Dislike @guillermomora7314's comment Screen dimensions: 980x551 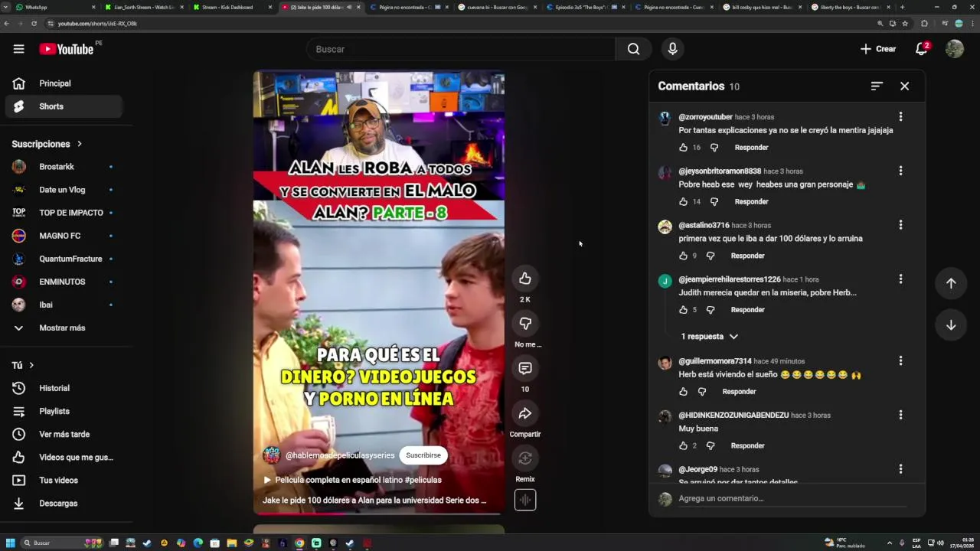coord(701,392)
